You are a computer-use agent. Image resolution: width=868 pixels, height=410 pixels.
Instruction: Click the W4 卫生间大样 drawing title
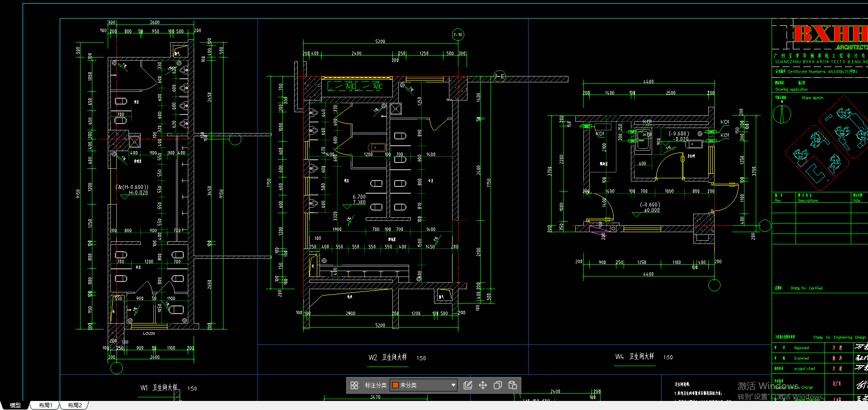coord(634,357)
